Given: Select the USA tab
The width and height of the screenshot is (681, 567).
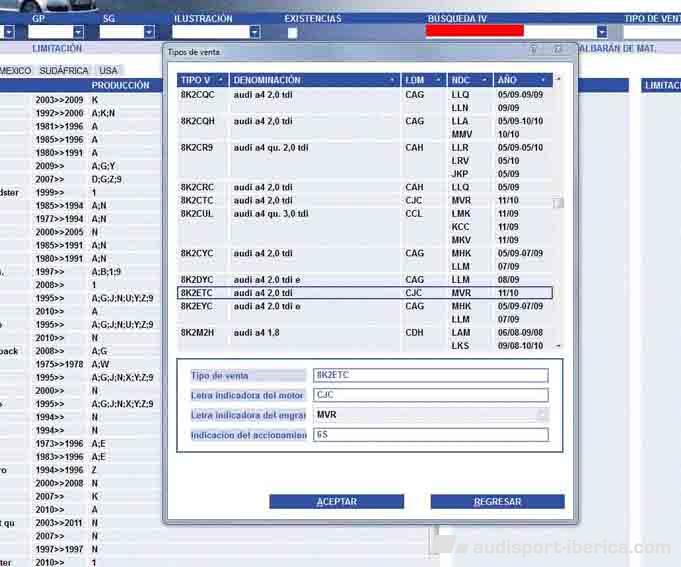Looking at the screenshot, I should [x=108, y=70].
